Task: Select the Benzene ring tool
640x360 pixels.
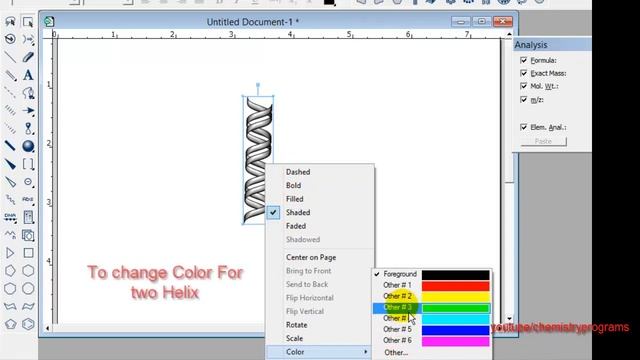Action: [x=28, y=324]
